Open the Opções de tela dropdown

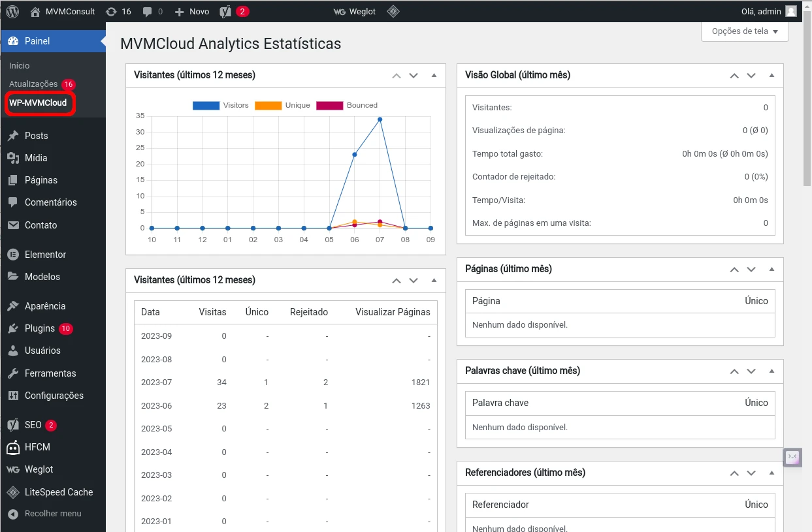pyautogui.click(x=745, y=31)
